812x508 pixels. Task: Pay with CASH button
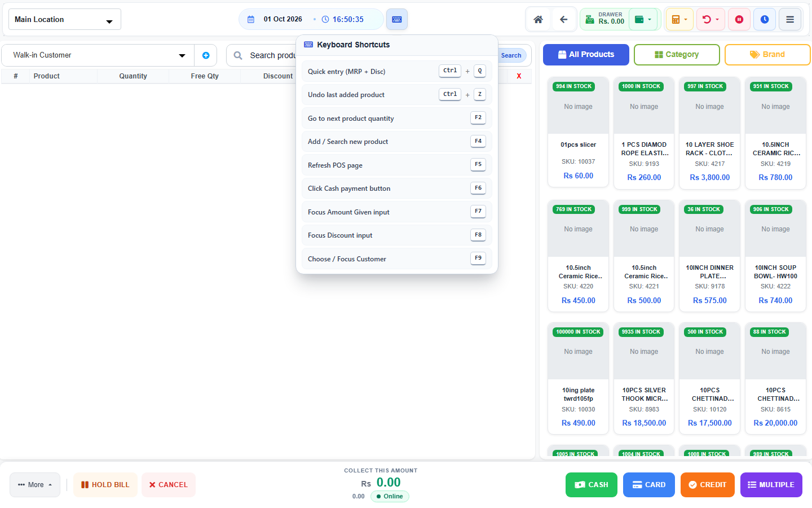pos(592,485)
